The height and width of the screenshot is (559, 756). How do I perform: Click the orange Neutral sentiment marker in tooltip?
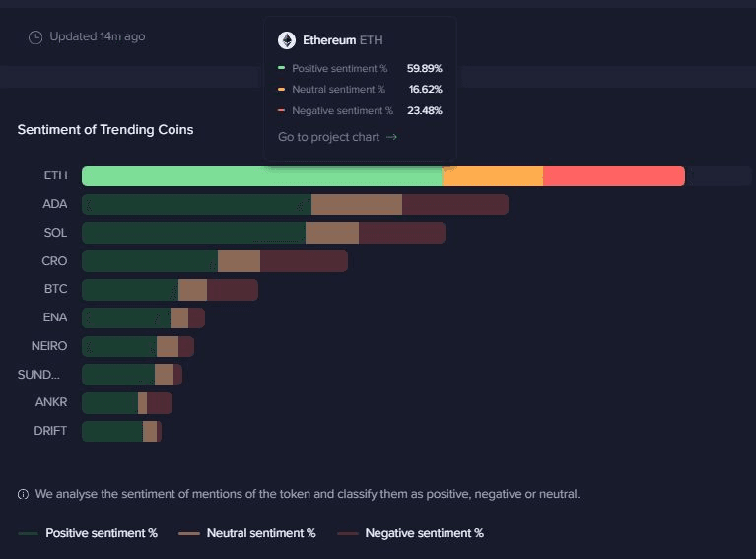(282, 90)
